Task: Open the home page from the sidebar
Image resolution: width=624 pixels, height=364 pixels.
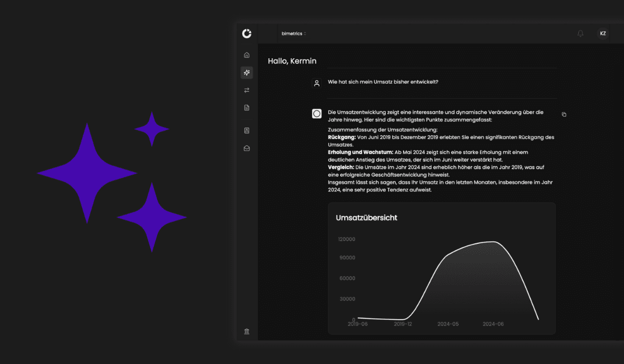Action: [246, 55]
